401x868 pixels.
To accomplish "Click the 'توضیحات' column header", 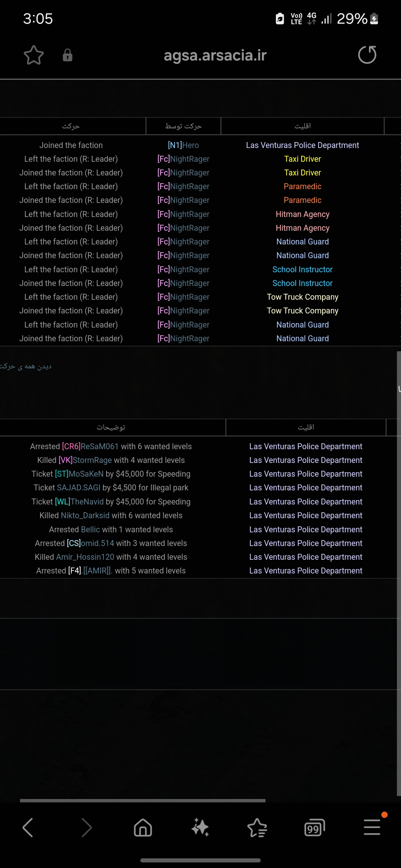I will click(x=111, y=427).
